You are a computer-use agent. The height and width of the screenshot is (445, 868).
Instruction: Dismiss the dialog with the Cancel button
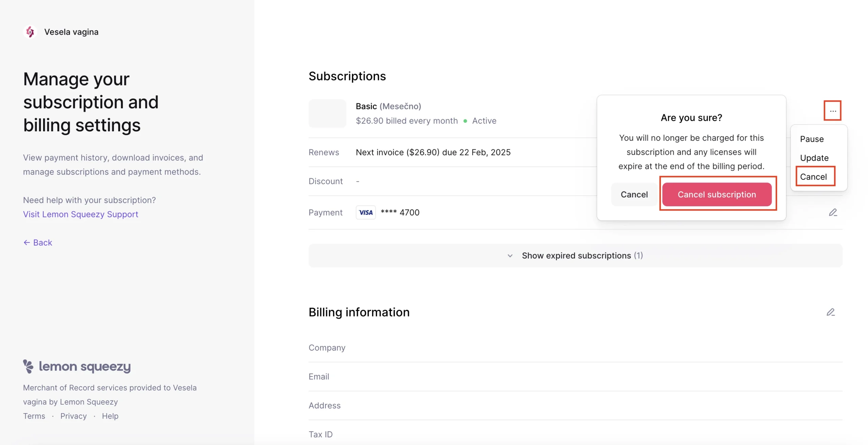(634, 194)
